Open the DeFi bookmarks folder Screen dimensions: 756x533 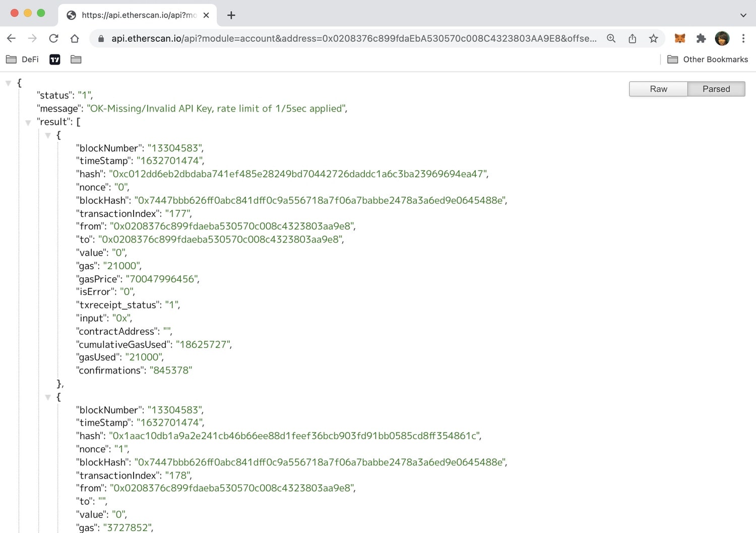(23, 60)
